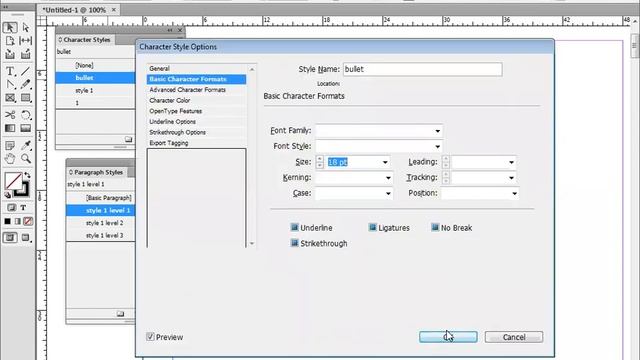Viewport: 640px width, 360px height.
Task: Select the Gradient Swatch tool
Action: point(10,128)
